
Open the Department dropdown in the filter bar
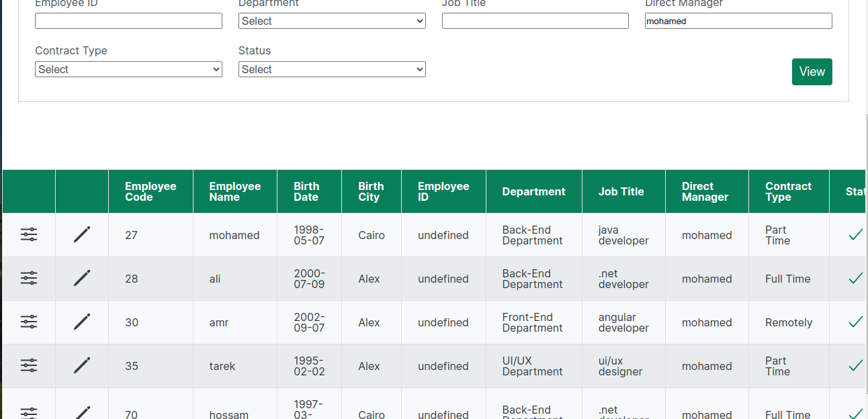pyautogui.click(x=332, y=21)
